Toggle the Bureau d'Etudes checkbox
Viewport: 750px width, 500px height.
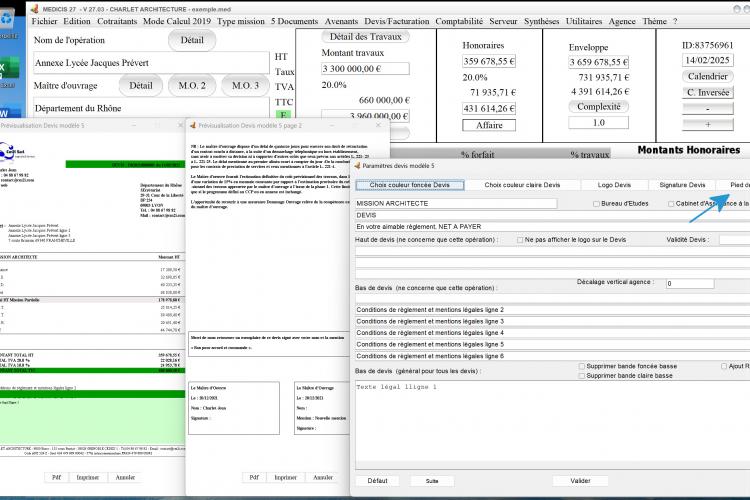tap(596, 204)
